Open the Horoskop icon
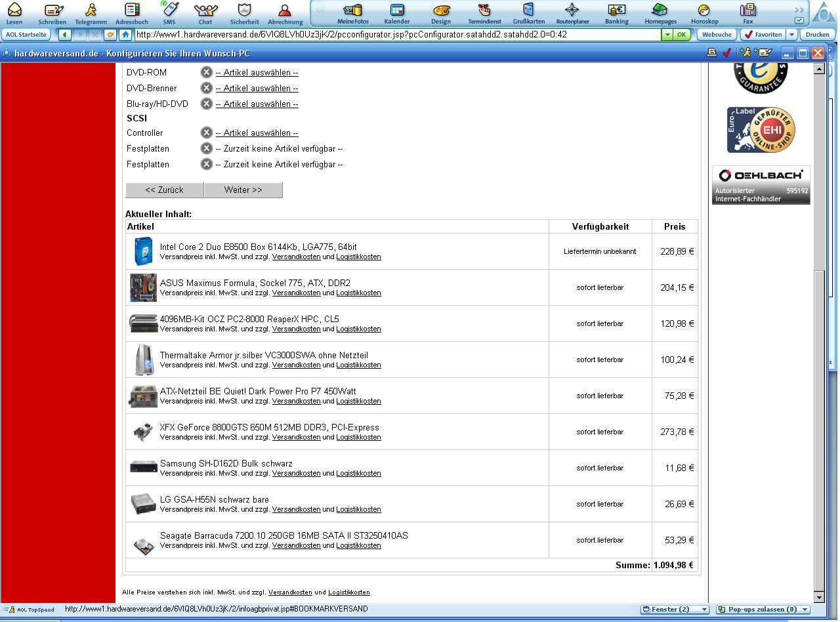Image resolution: width=840 pixels, height=622 pixels. click(x=704, y=12)
